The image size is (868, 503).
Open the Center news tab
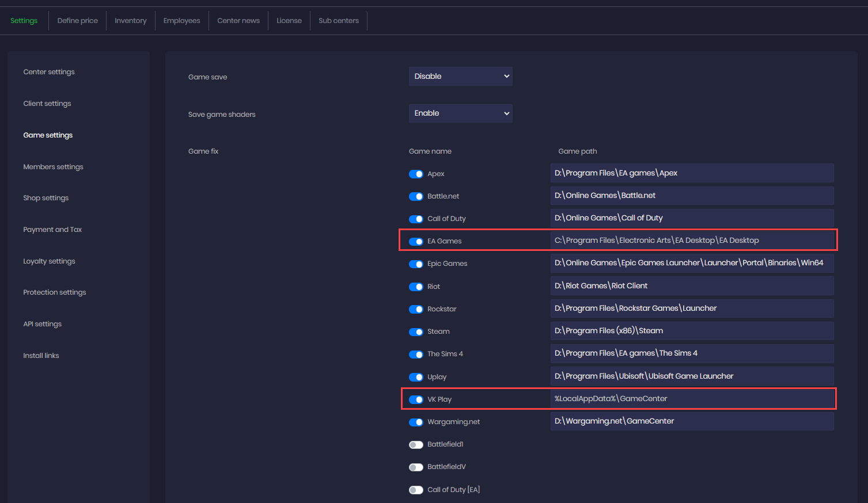click(238, 21)
